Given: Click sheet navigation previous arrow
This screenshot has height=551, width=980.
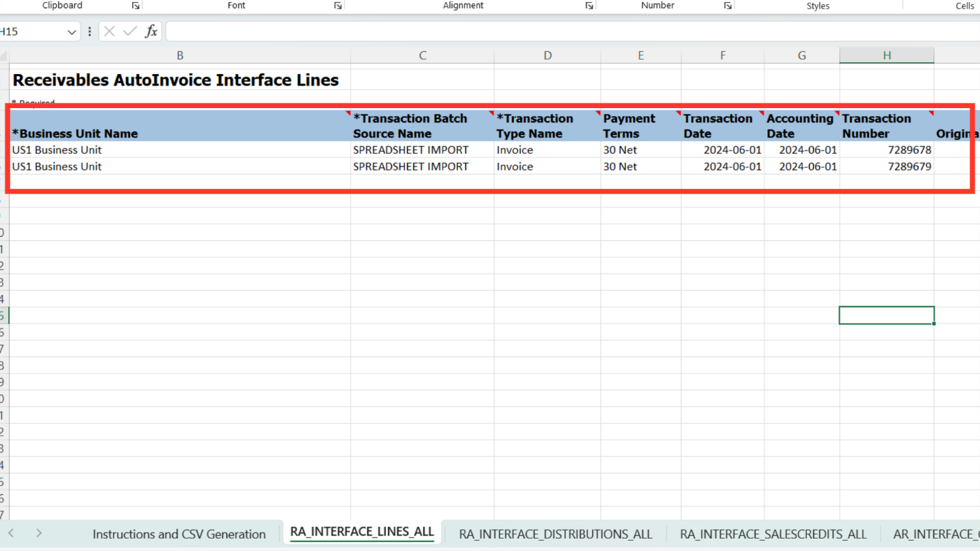Looking at the screenshot, I should pyautogui.click(x=11, y=533).
